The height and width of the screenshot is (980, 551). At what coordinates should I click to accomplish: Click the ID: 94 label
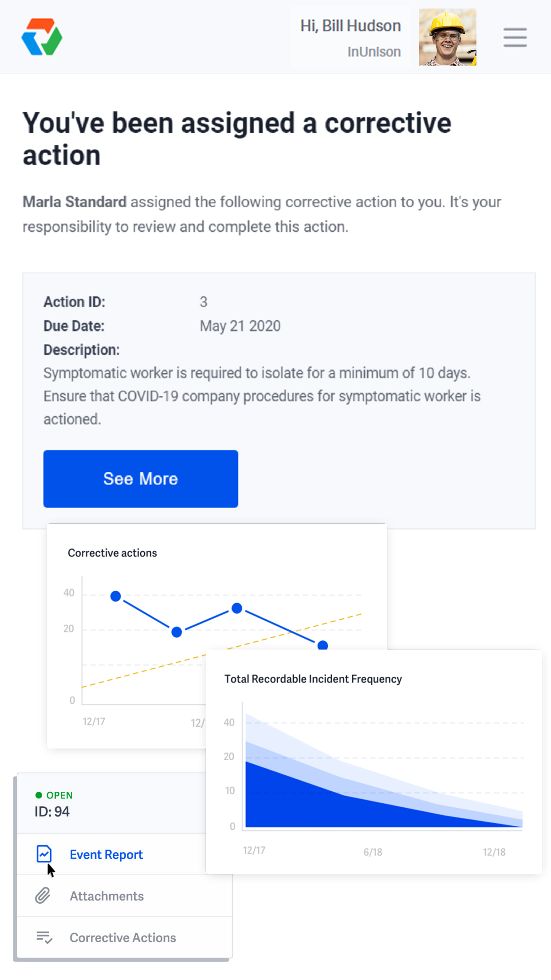click(x=52, y=811)
